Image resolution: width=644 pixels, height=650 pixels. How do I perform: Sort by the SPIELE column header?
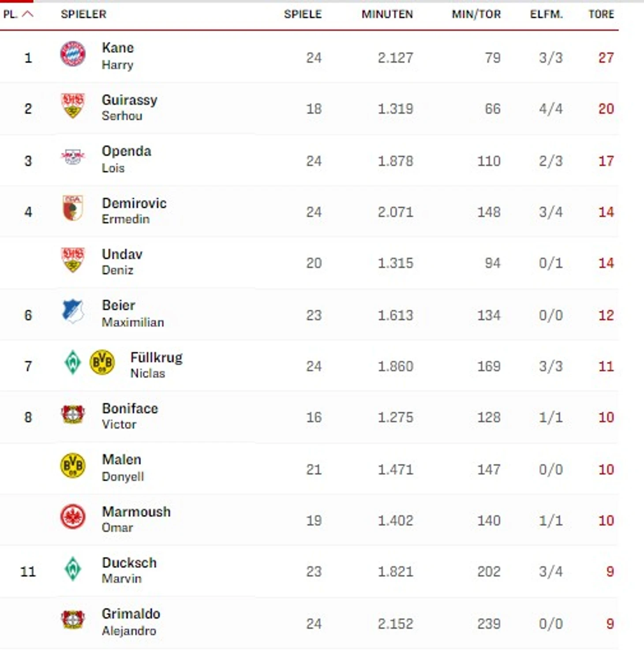tap(303, 14)
